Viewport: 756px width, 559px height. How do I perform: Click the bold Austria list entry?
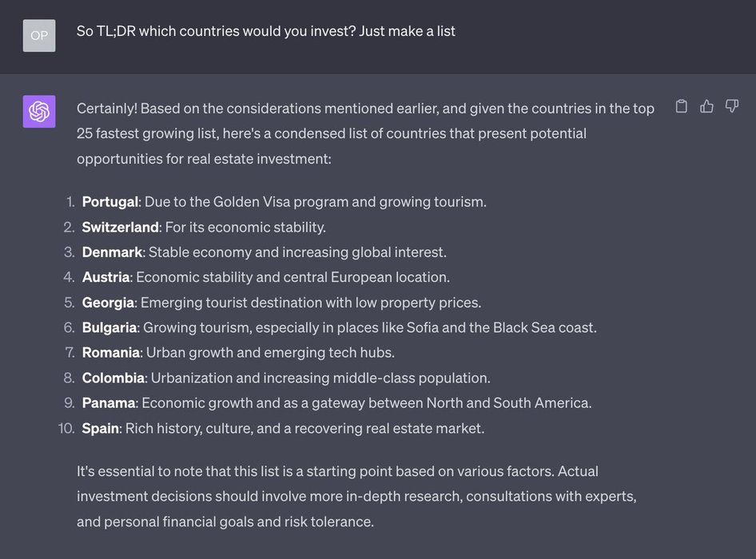pos(105,278)
